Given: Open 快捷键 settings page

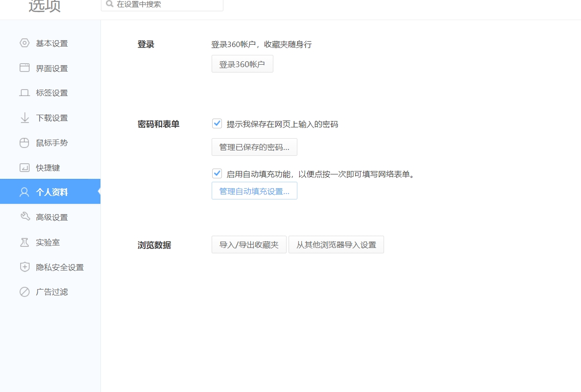Looking at the screenshot, I should pyautogui.click(x=50, y=168).
